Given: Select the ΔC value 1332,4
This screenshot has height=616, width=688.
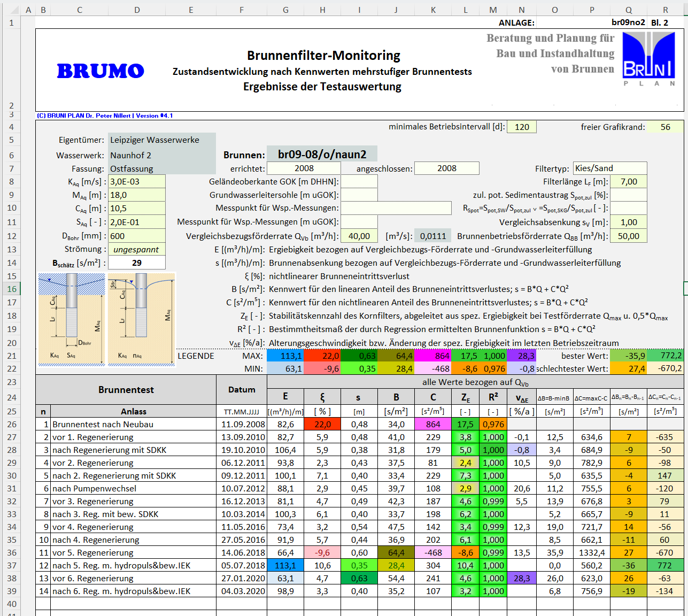Looking at the screenshot, I should (x=592, y=552).
